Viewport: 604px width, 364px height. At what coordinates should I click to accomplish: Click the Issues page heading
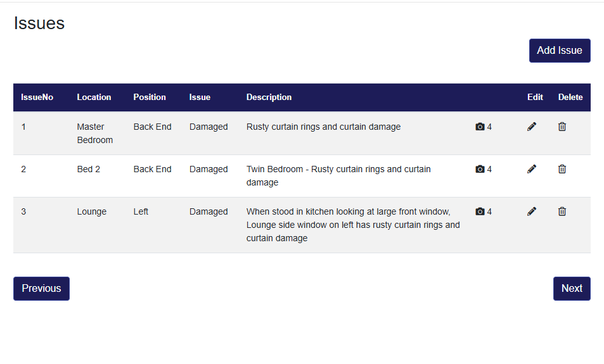(39, 23)
